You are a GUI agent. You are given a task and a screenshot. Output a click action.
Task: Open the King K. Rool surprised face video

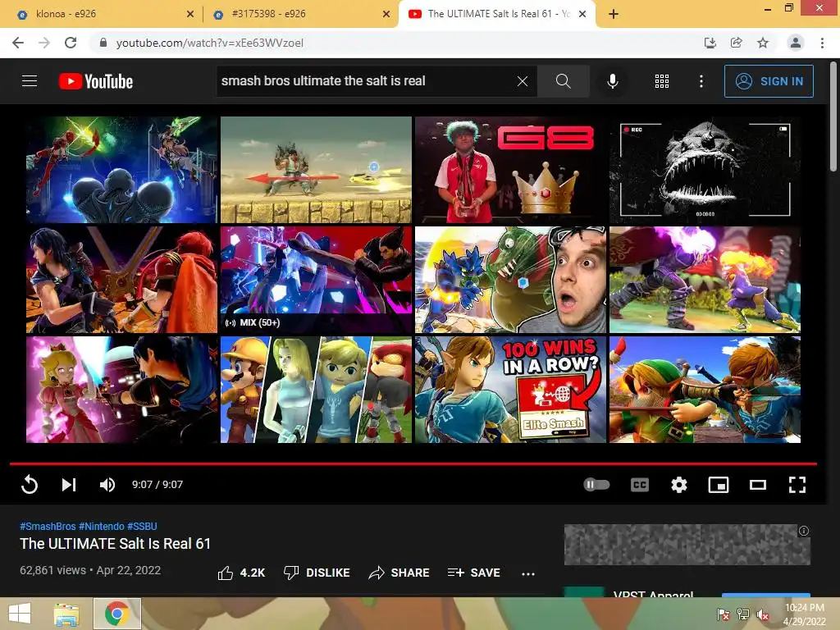[x=510, y=280]
